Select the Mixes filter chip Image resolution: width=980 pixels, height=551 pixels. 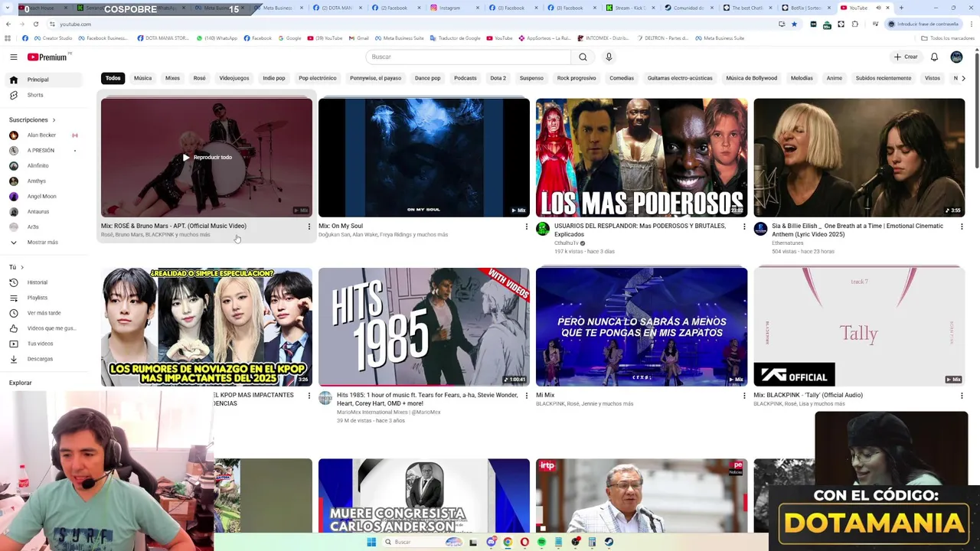tap(172, 78)
